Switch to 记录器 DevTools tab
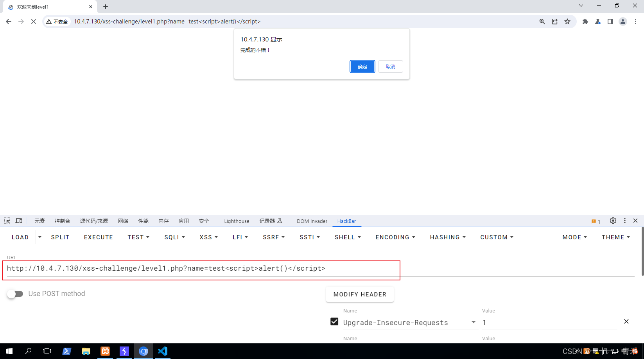Viewport: 644px width, 359px height. pyautogui.click(x=271, y=221)
